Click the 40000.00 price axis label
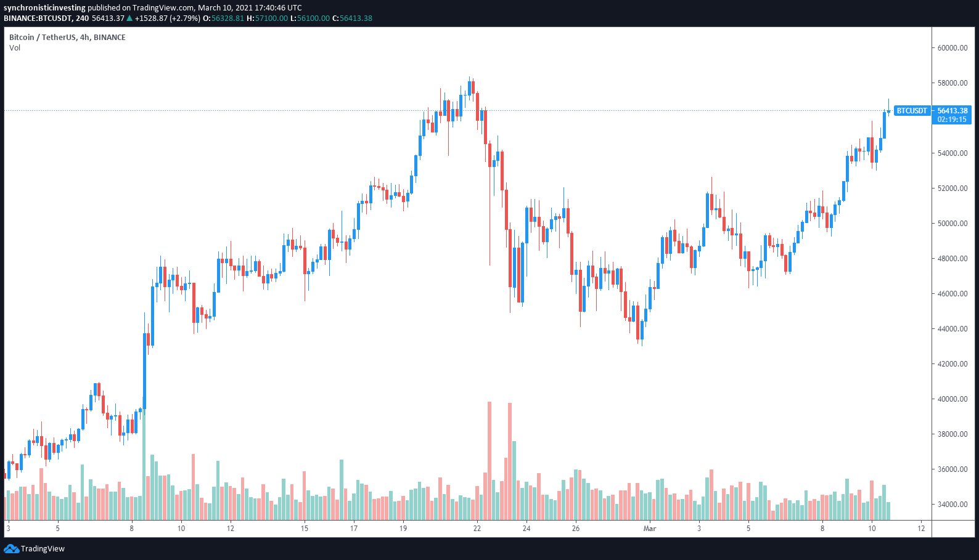 pyautogui.click(x=952, y=399)
